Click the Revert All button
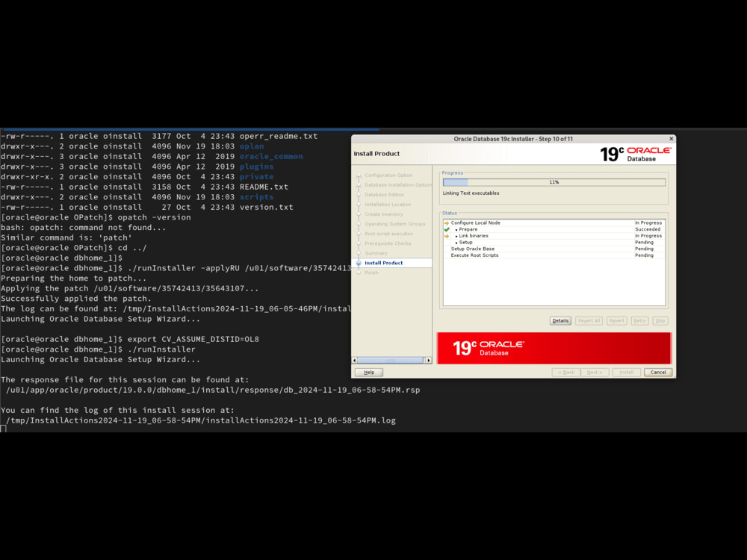The image size is (747, 560). point(589,320)
